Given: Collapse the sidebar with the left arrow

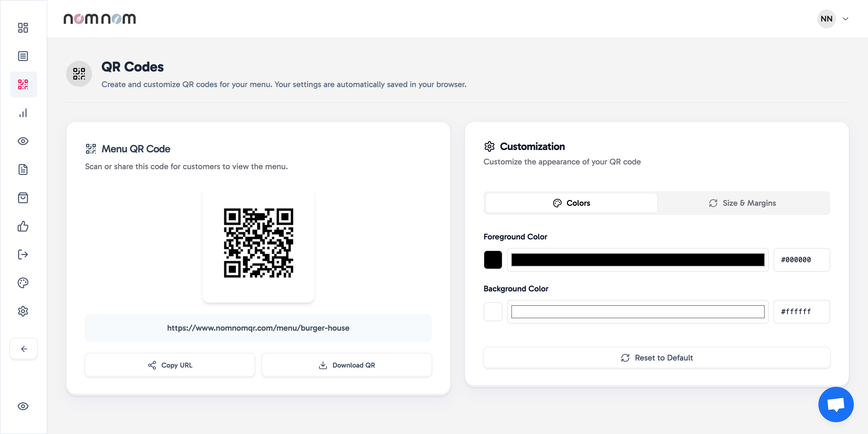Looking at the screenshot, I should click(24, 349).
